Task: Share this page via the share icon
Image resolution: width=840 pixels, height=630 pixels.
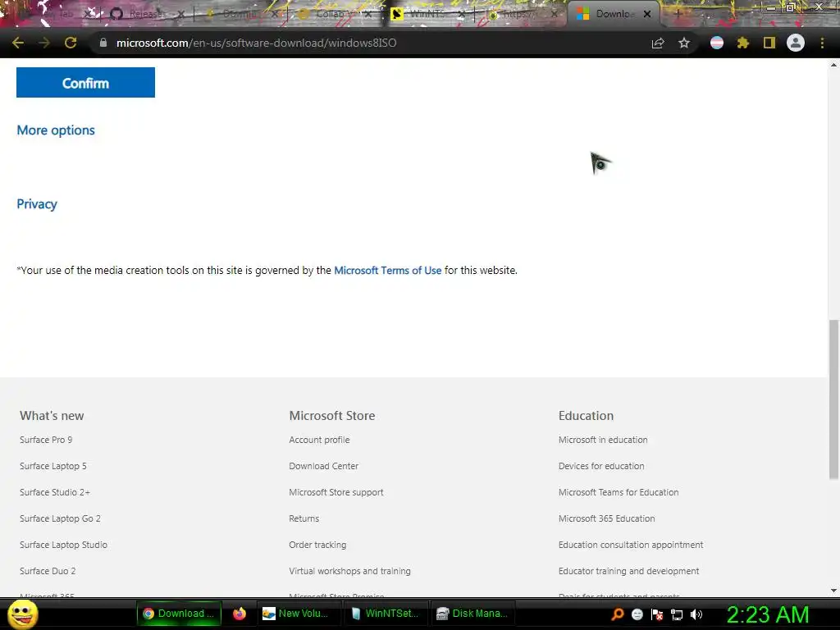Action: pyautogui.click(x=658, y=43)
